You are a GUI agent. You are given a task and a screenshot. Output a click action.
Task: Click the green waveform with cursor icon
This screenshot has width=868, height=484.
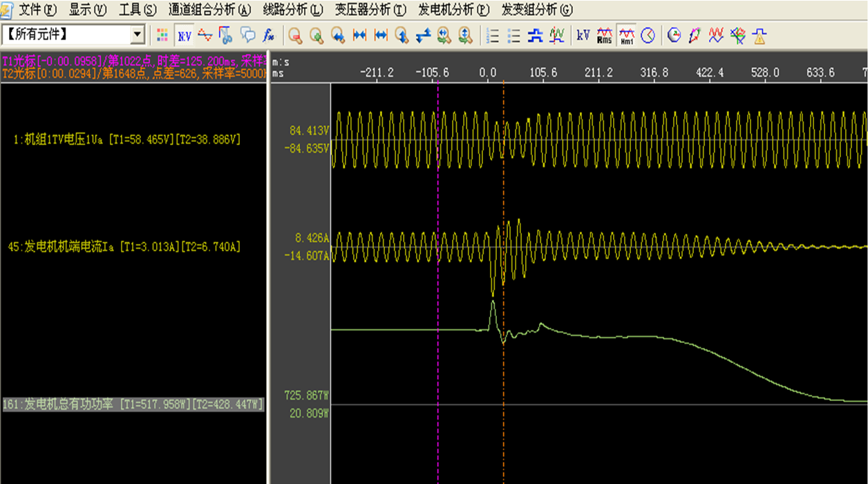(556, 35)
